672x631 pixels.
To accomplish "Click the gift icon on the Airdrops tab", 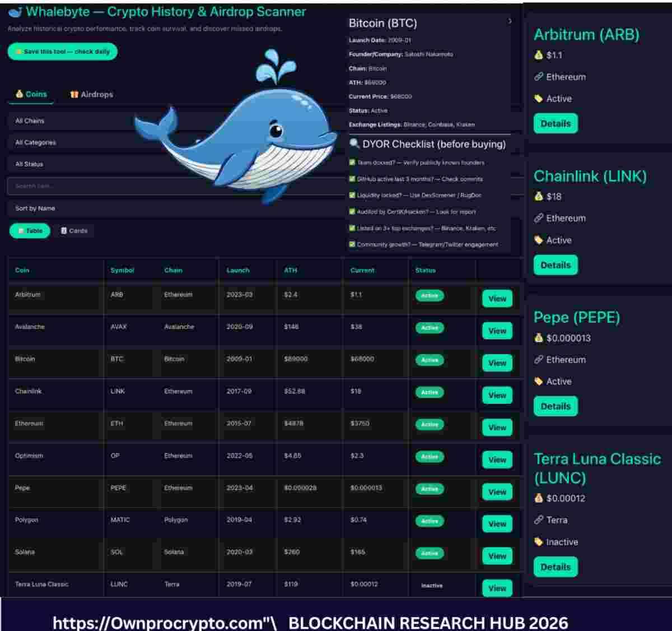I will [x=74, y=94].
